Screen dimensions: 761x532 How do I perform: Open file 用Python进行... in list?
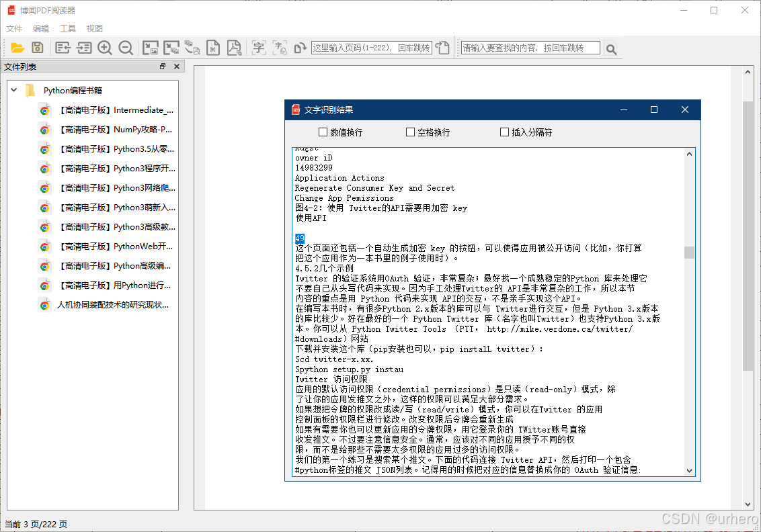coord(106,285)
